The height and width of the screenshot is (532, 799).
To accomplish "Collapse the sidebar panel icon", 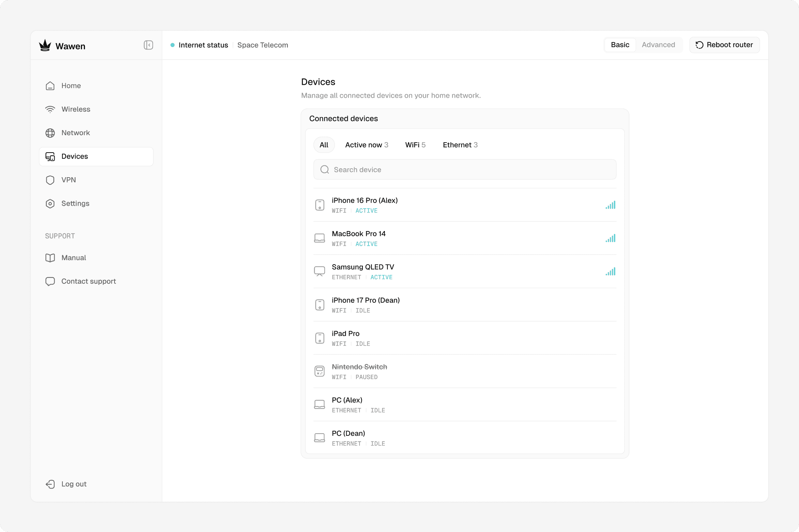I will click(148, 45).
